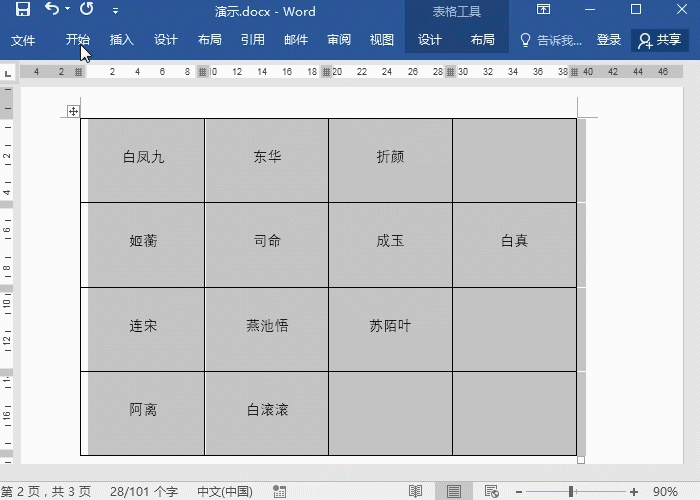
Task: Open the 文件 menu
Action: pos(23,40)
